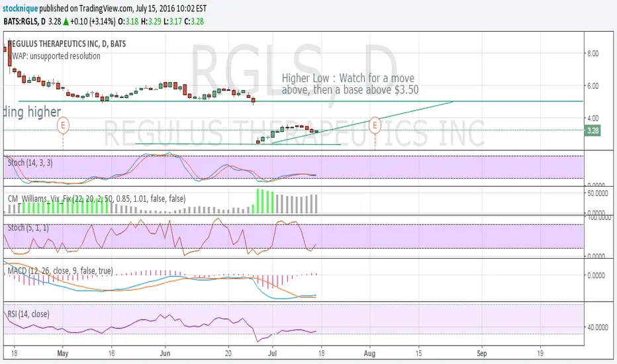Click the Jul date axis label
The image size is (617, 364).
pos(272,353)
